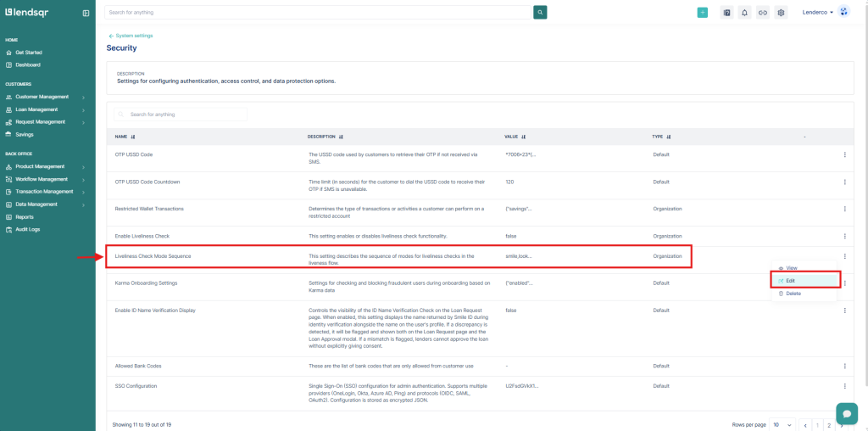
Task: Click the link icon in top bar
Action: click(x=762, y=13)
